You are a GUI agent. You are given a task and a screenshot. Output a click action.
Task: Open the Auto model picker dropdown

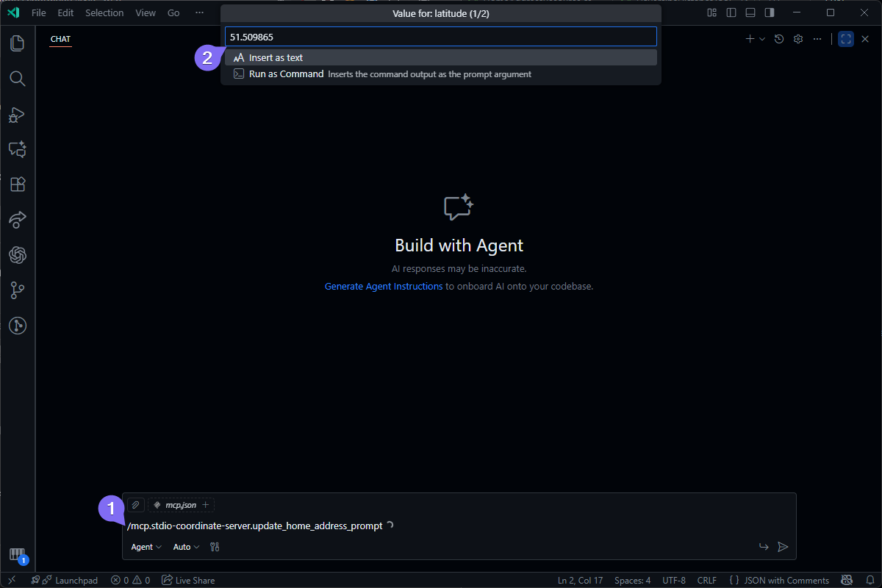click(186, 547)
